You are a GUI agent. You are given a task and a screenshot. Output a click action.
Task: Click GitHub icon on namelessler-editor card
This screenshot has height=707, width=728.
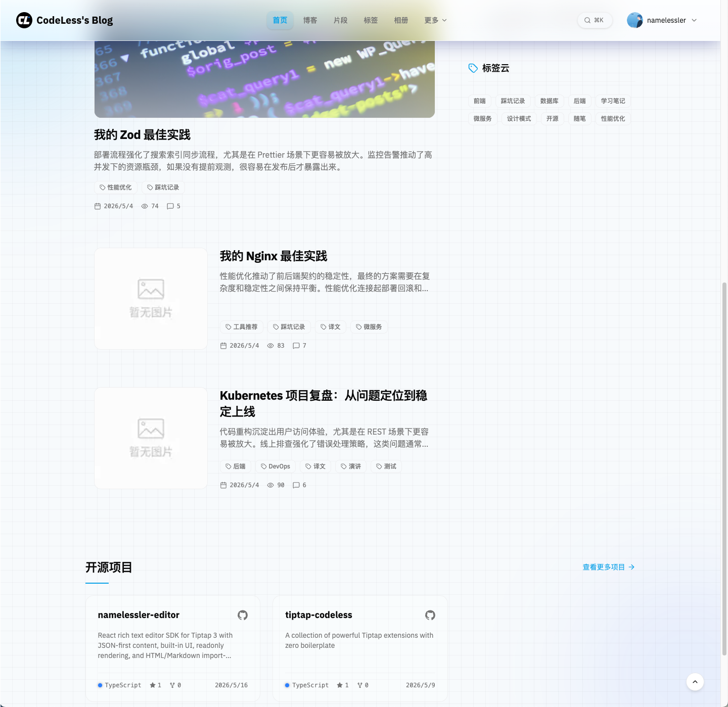pyautogui.click(x=243, y=615)
